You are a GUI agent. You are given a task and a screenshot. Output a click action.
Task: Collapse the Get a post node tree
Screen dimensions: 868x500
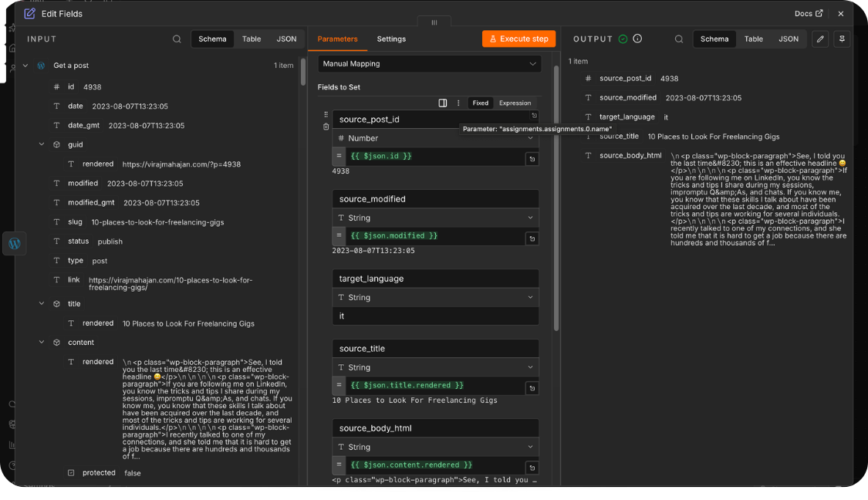tap(25, 66)
